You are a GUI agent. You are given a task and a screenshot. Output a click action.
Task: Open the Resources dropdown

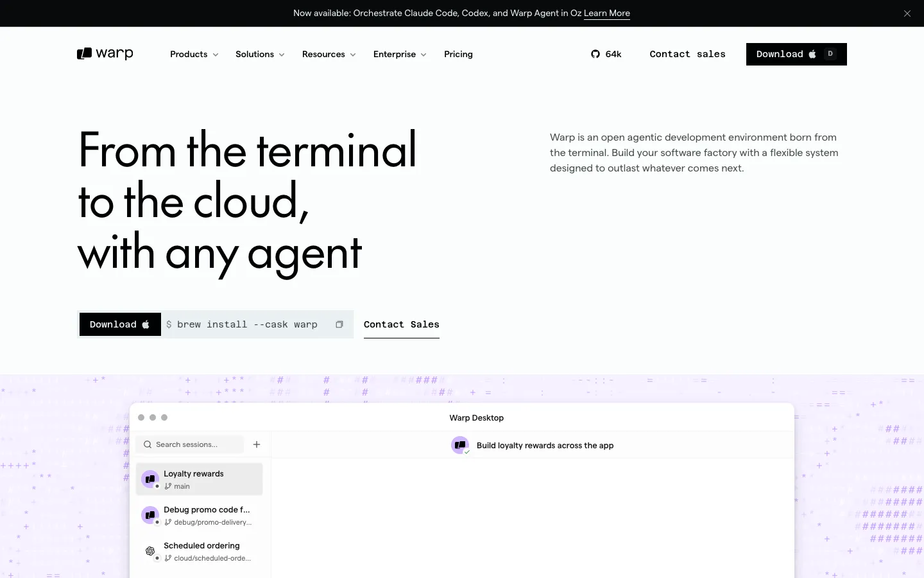tap(329, 55)
